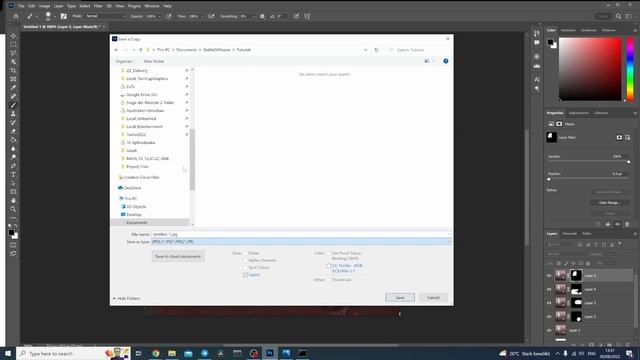Toggle the Alpha Channels checkbox
Image resolution: width=640 pixels, height=360 pixels.
pyautogui.click(x=245, y=260)
